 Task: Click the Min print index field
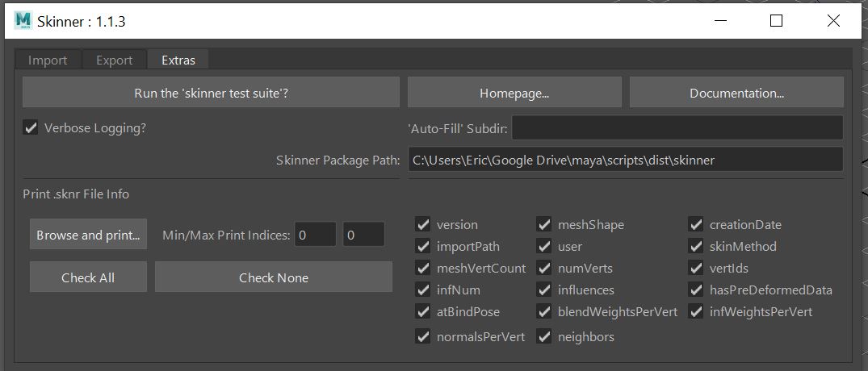coord(315,235)
